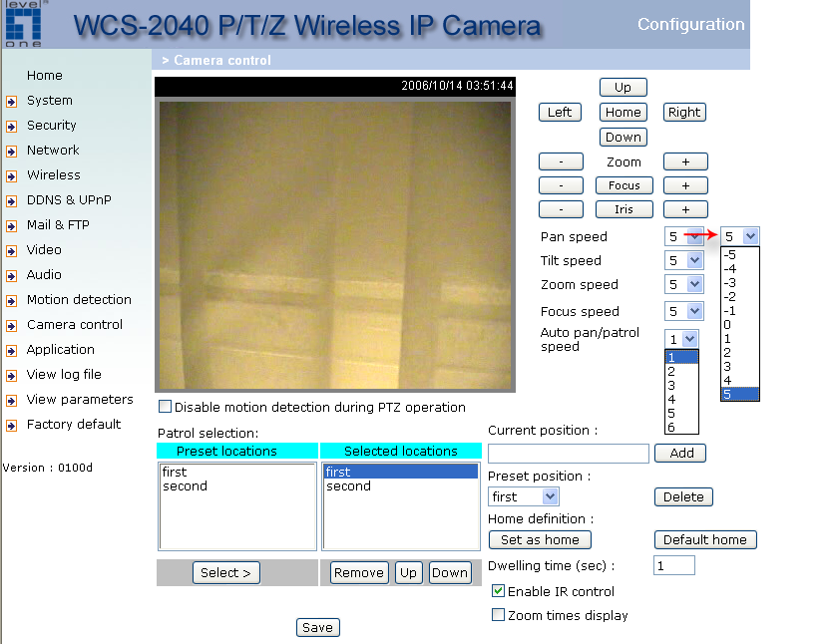Save the camera control settings

(318, 628)
